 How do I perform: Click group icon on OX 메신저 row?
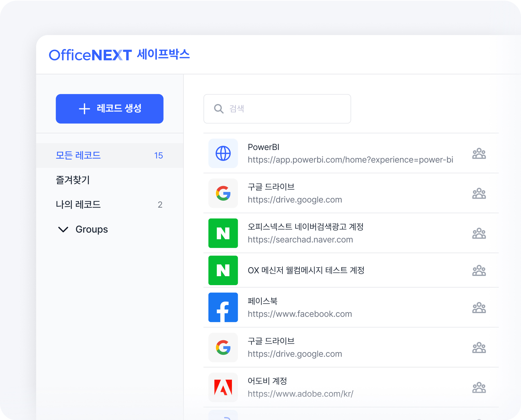click(x=479, y=270)
